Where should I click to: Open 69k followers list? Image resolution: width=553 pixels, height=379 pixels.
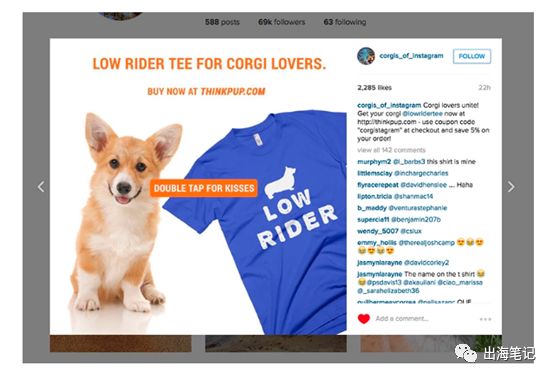(281, 22)
